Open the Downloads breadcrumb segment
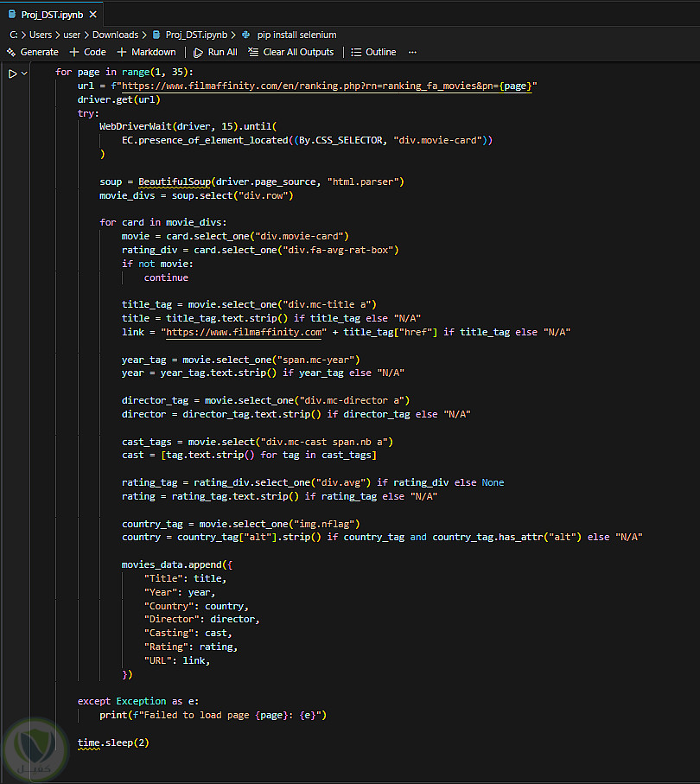This screenshot has height=784, width=700. click(116, 35)
